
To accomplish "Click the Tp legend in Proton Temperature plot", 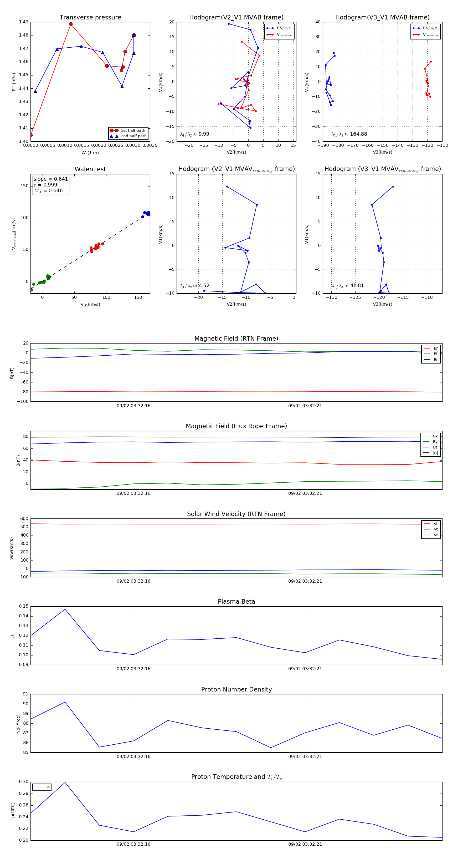I will (x=42, y=787).
